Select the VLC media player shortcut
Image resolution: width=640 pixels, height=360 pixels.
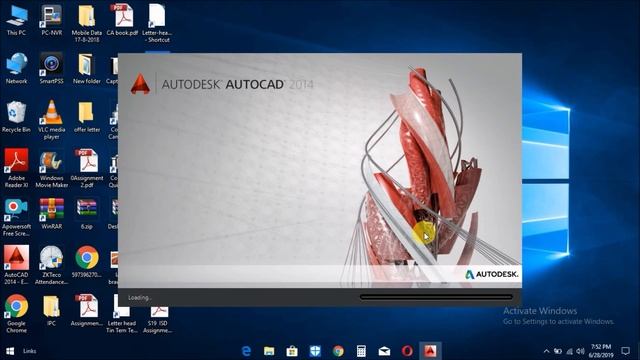pos(51,120)
